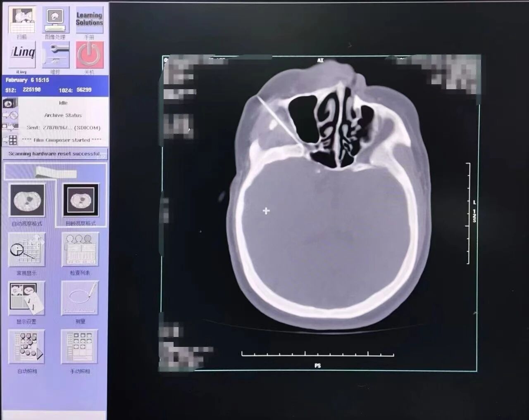Click the Film Composer grid status icon

tap(12, 140)
